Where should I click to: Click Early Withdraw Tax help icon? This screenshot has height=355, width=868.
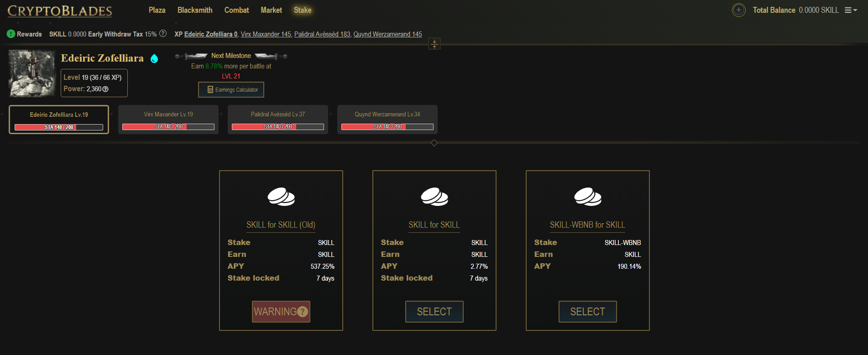163,33
